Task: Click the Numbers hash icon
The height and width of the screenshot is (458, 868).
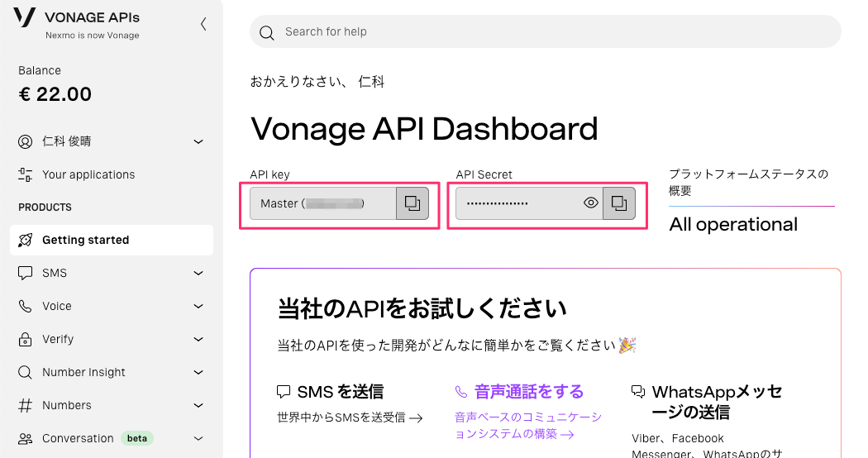Action: [25, 405]
